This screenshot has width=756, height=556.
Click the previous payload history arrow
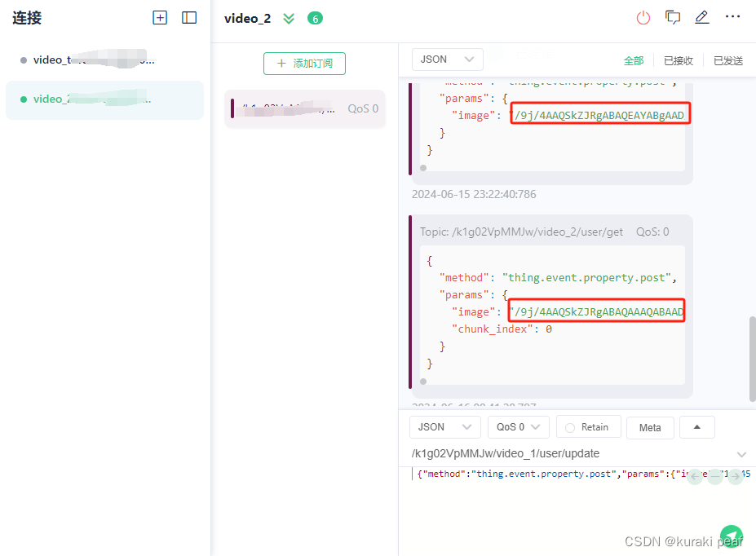[695, 476]
